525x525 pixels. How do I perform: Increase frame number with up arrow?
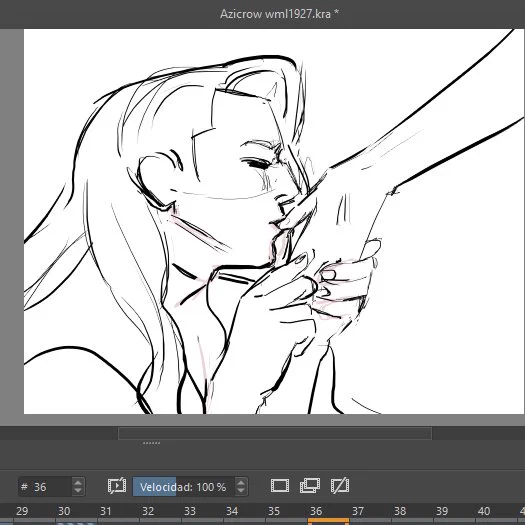(x=78, y=482)
